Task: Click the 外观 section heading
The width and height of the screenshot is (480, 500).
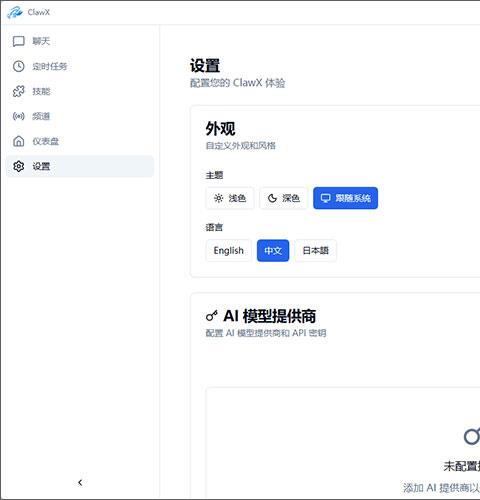Action: [x=220, y=129]
